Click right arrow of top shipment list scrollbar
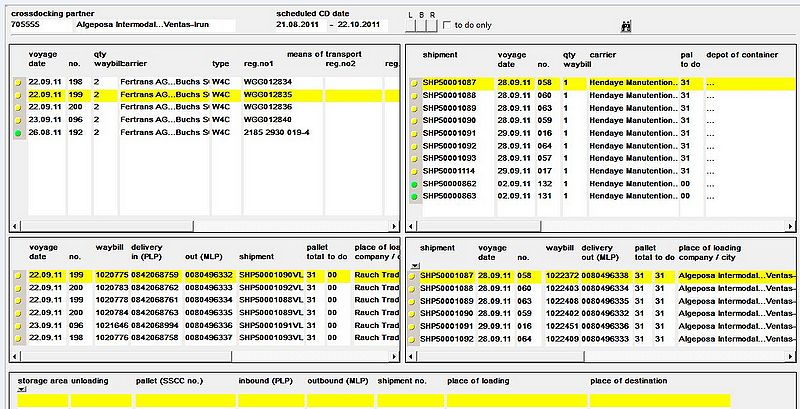The image size is (800, 409). (790, 226)
